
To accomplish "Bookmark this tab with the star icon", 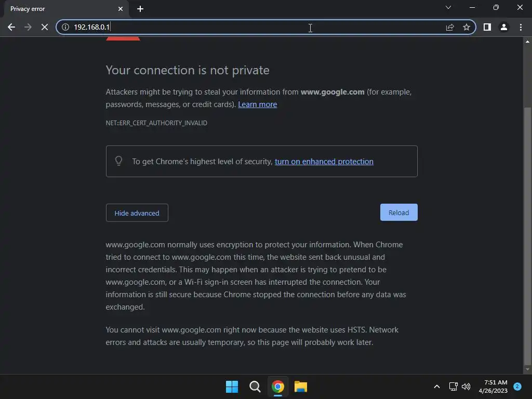I will (x=467, y=27).
